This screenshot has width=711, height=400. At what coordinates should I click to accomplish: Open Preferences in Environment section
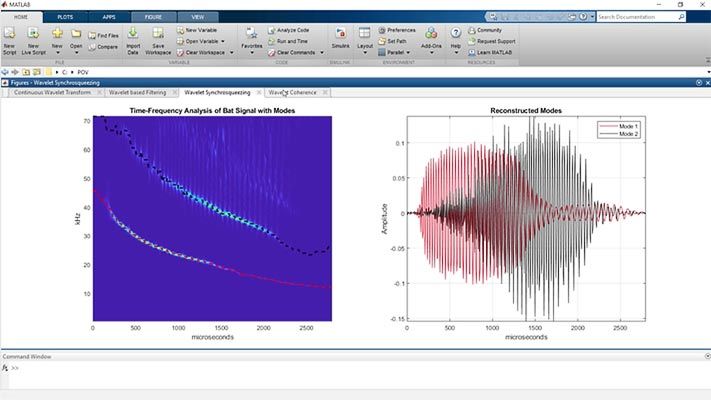point(400,30)
